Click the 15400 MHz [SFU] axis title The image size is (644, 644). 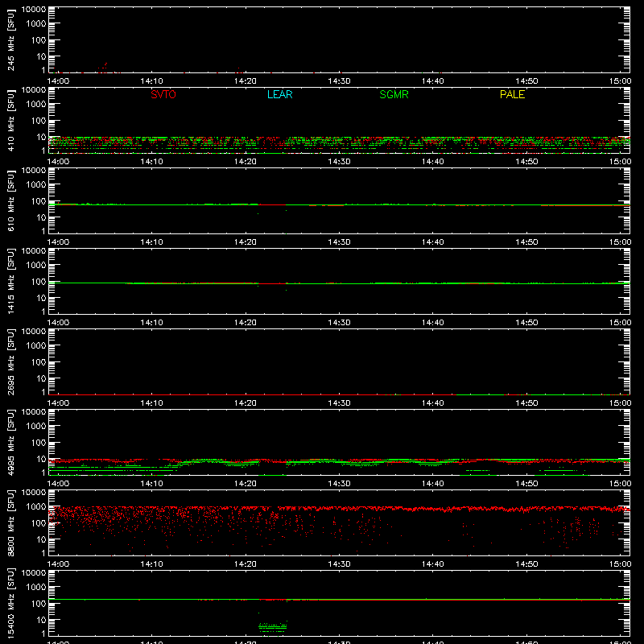10,604
